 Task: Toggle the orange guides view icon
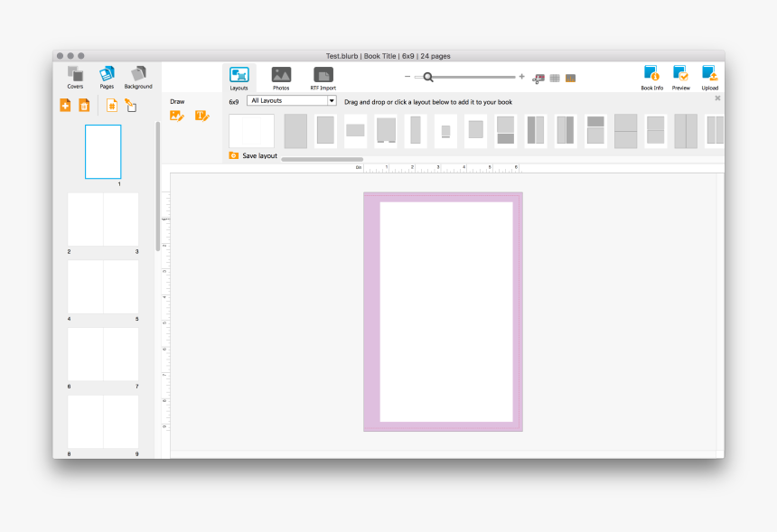570,79
